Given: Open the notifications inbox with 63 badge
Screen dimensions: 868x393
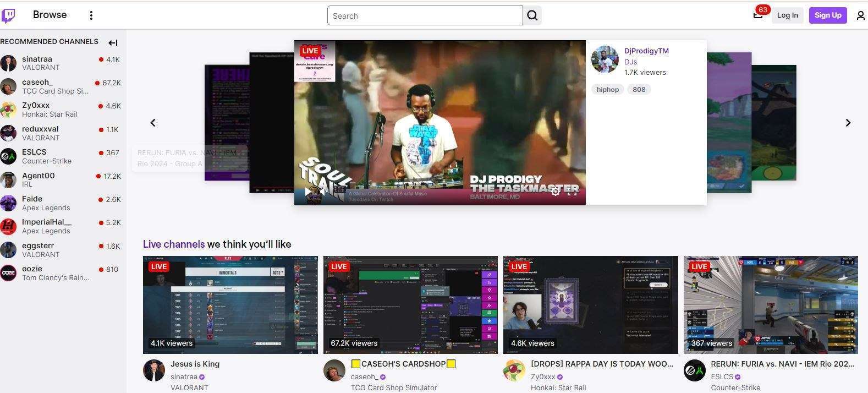Looking at the screenshot, I should pyautogui.click(x=758, y=15).
